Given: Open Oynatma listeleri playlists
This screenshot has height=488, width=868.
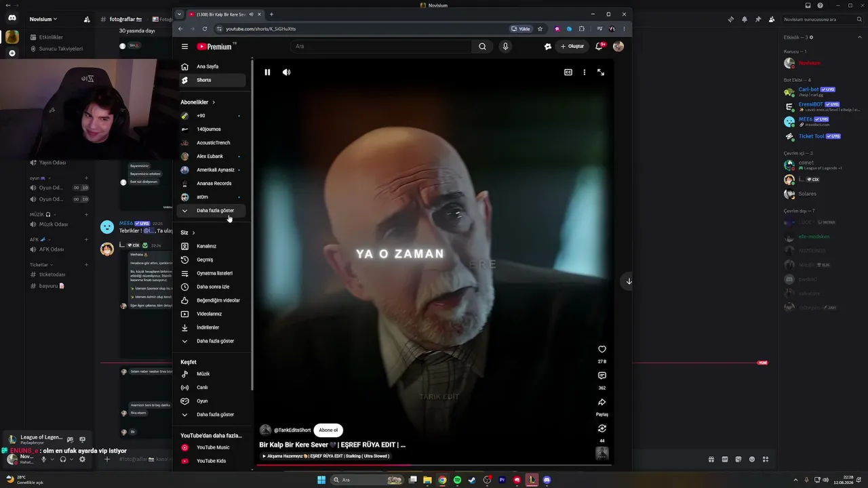Looking at the screenshot, I should (x=212, y=273).
